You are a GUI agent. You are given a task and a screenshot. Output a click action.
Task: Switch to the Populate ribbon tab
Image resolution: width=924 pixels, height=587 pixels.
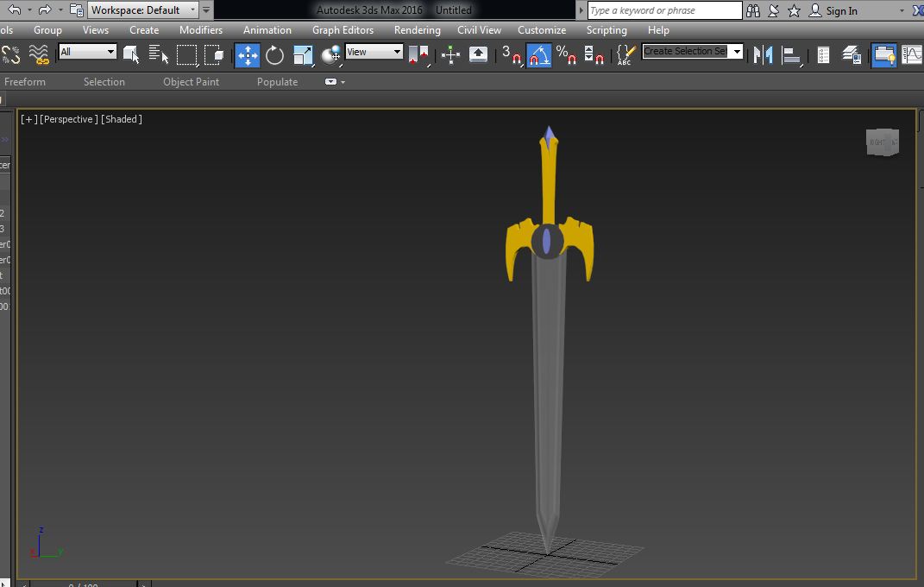[x=278, y=82]
